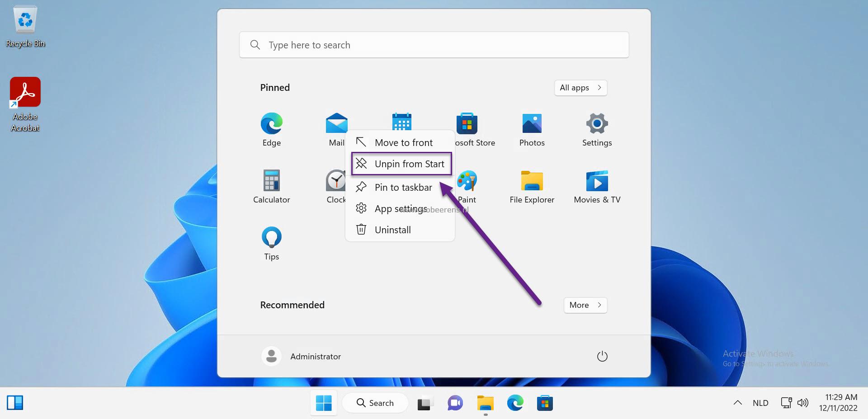868x419 pixels.
Task: Open the Chat icon on taskbar
Action: [x=455, y=403]
